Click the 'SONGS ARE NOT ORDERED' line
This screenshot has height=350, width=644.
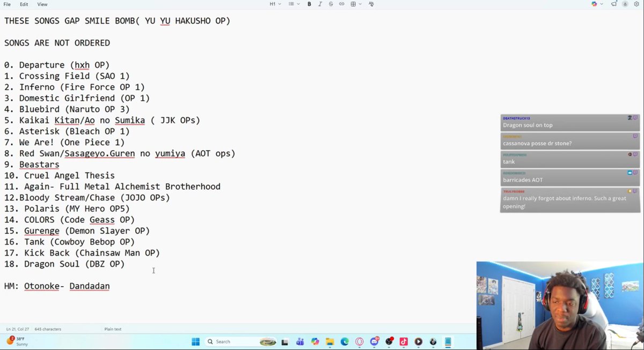[57, 43]
